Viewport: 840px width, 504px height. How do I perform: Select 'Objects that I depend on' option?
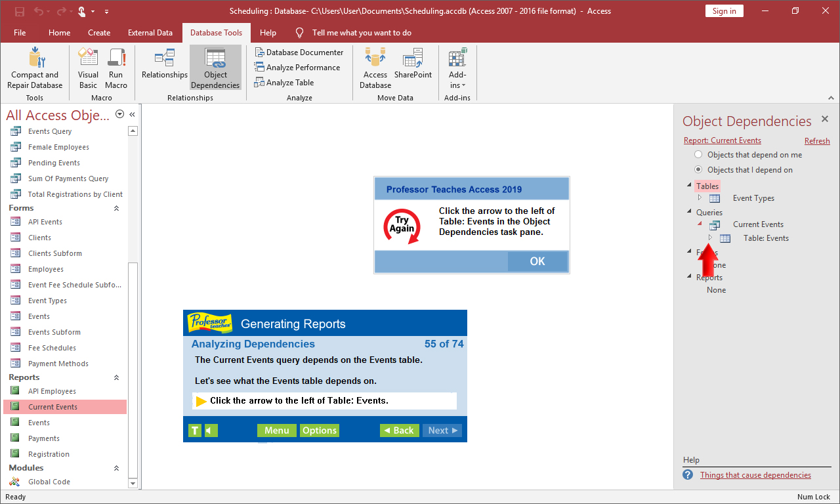click(x=698, y=169)
